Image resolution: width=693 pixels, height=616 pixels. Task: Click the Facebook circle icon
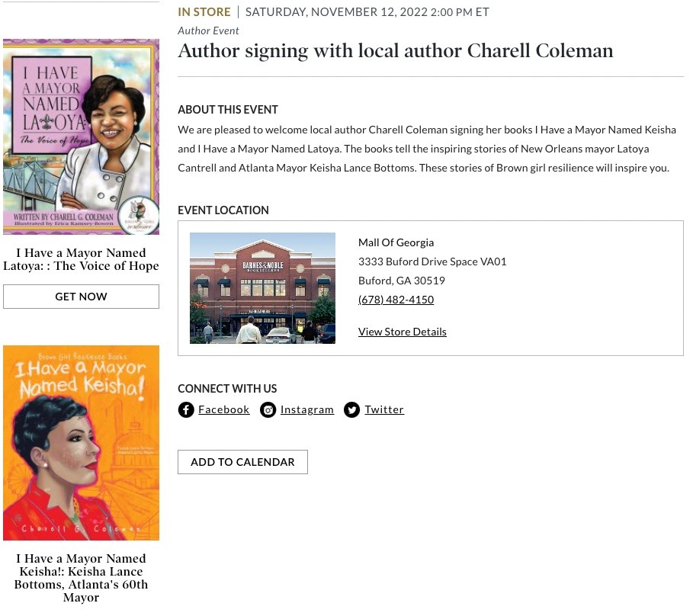[x=186, y=410]
